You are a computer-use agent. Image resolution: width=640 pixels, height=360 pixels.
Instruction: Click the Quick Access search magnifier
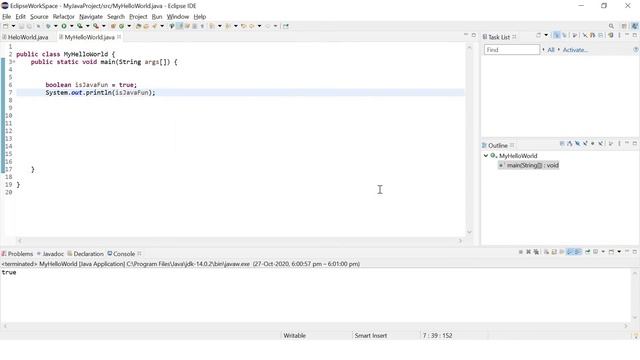tap(611, 26)
